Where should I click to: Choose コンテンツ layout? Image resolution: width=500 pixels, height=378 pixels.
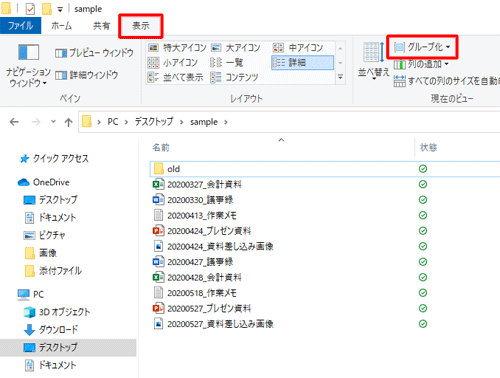(x=235, y=77)
